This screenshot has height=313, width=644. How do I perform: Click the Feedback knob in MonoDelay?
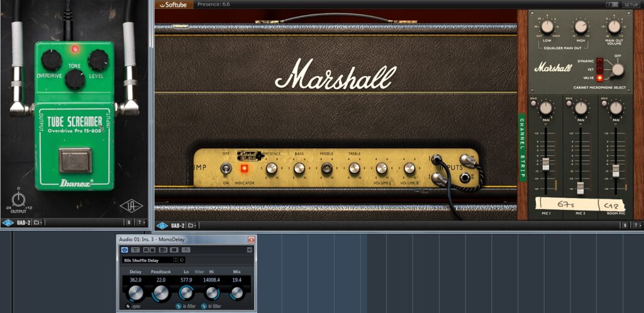161,293
